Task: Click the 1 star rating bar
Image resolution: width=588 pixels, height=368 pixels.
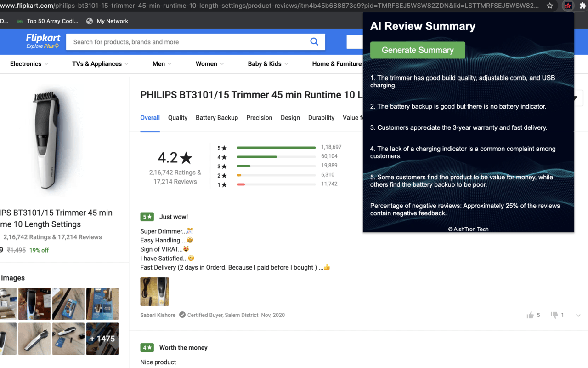Action: coord(276,184)
